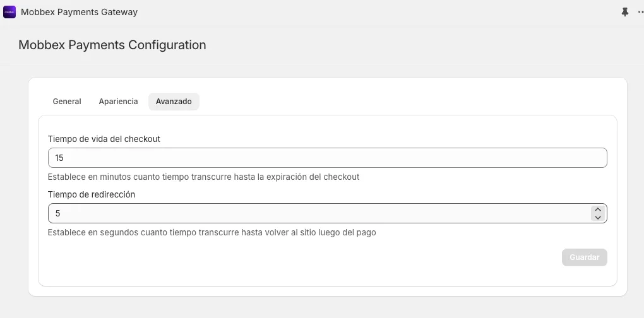
Task: Click the Guardar button
Action: [x=585, y=257]
